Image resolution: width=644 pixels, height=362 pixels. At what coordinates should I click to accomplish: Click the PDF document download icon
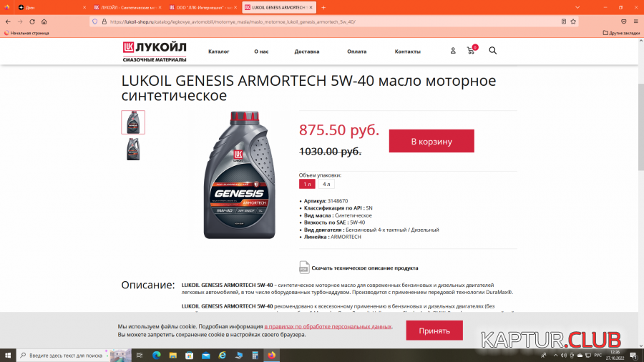click(304, 267)
